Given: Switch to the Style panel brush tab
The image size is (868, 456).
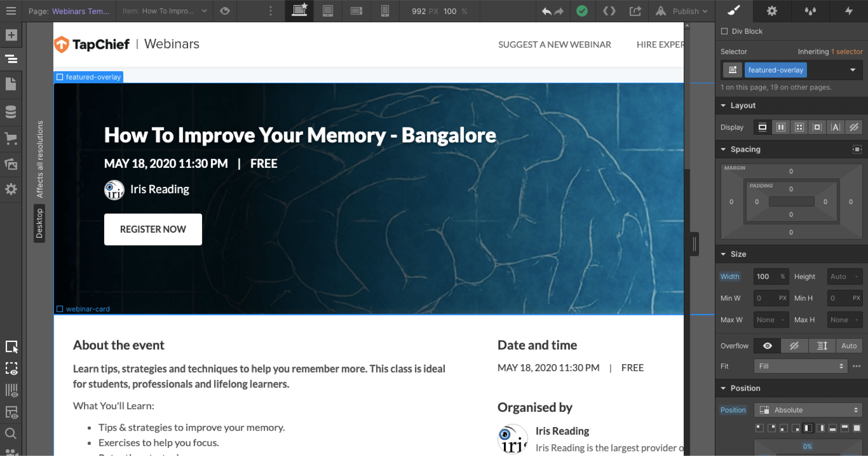Looking at the screenshot, I should pos(734,11).
